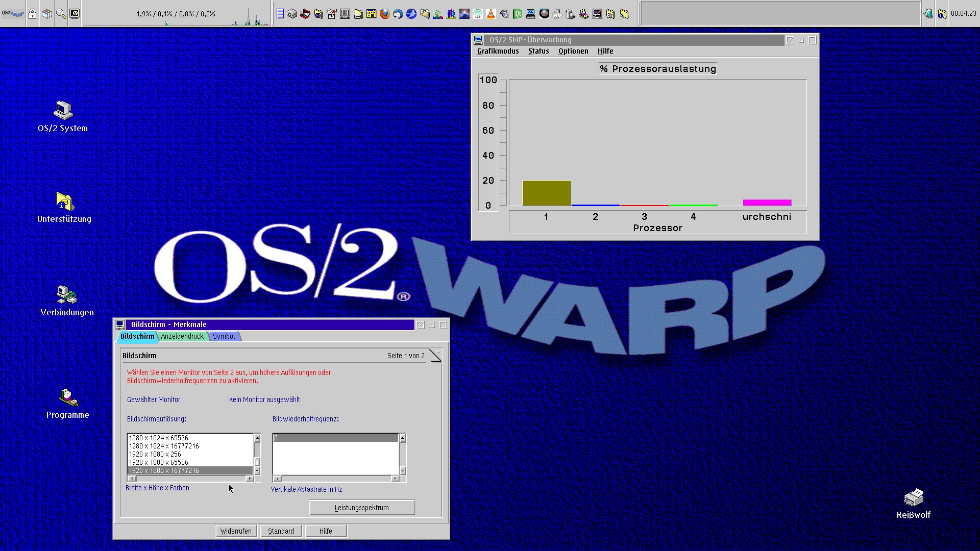Open system menu of SMP-Überwachung window
Screen dimensions: 980x551
click(x=478, y=40)
